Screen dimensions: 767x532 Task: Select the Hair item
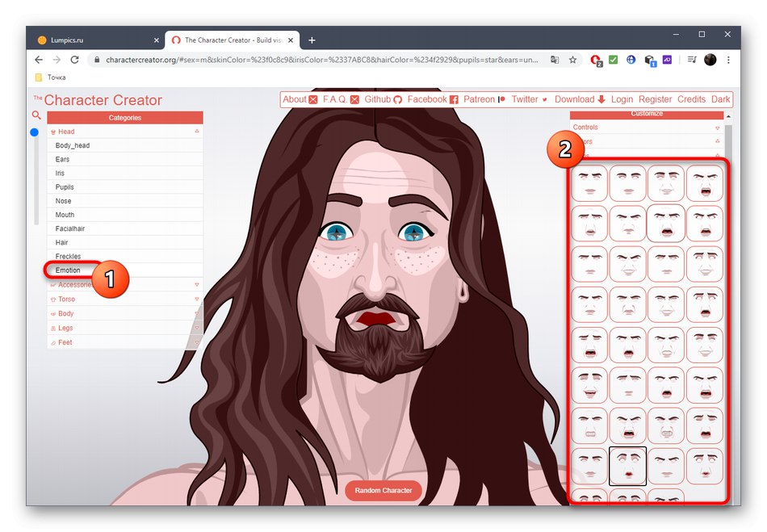pos(124,242)
